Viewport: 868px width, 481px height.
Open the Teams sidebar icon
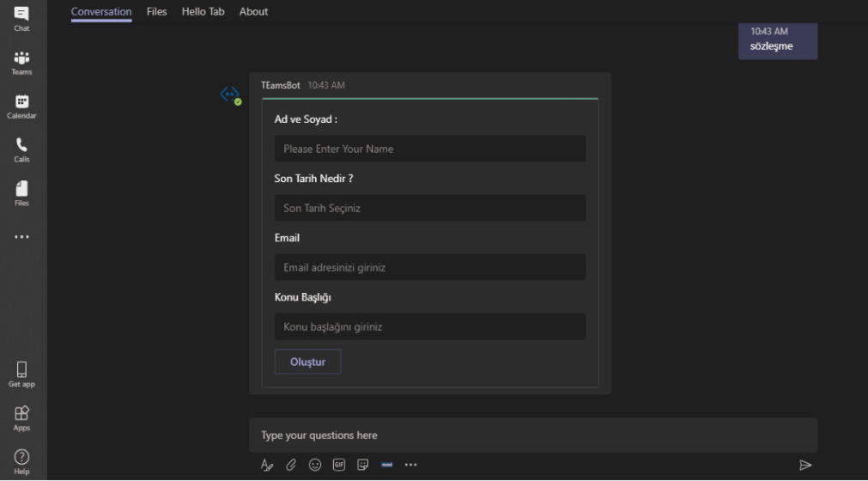pos(21,63)
